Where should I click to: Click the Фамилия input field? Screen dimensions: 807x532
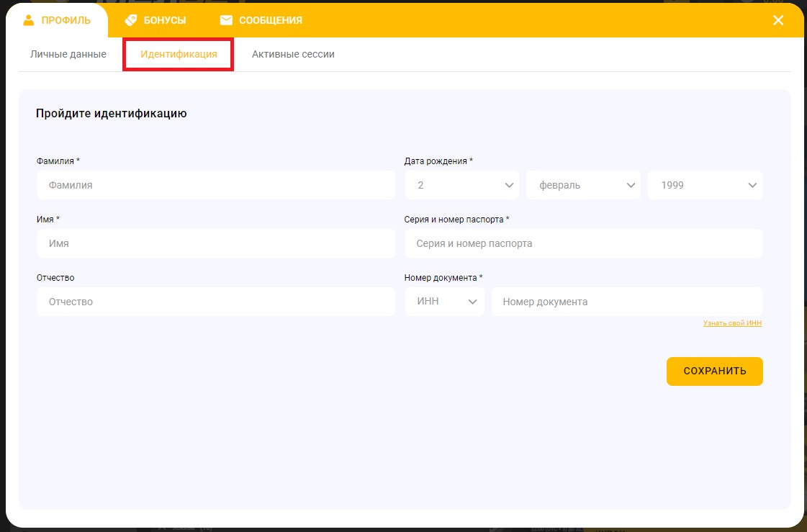pyautogui.click(x=216, y=185)
